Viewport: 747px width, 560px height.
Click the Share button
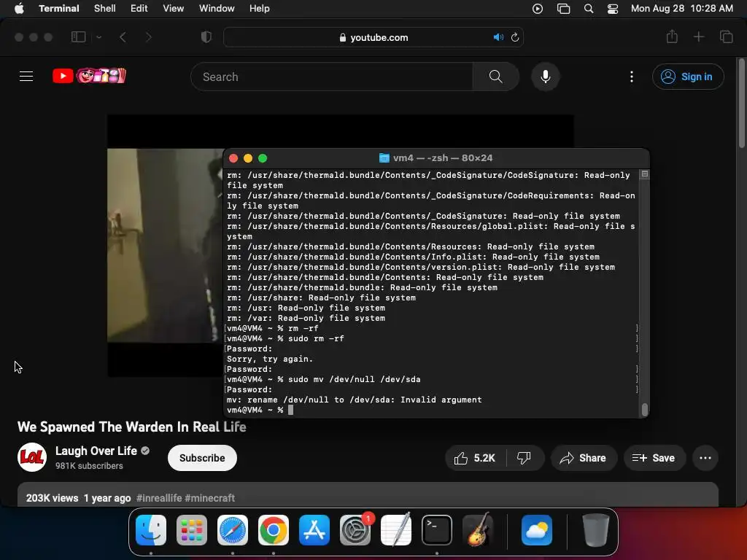(x=584, y=458)
